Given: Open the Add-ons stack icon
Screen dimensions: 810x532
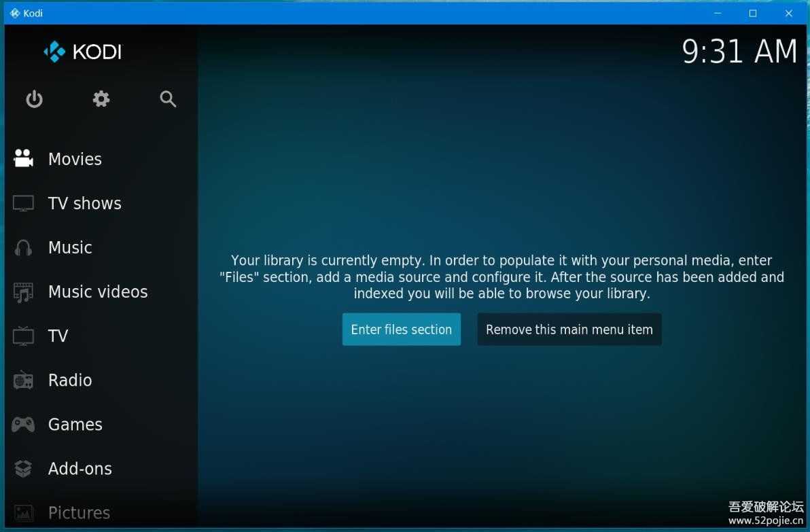Looking at the screenshot, I should click(22, 468).
